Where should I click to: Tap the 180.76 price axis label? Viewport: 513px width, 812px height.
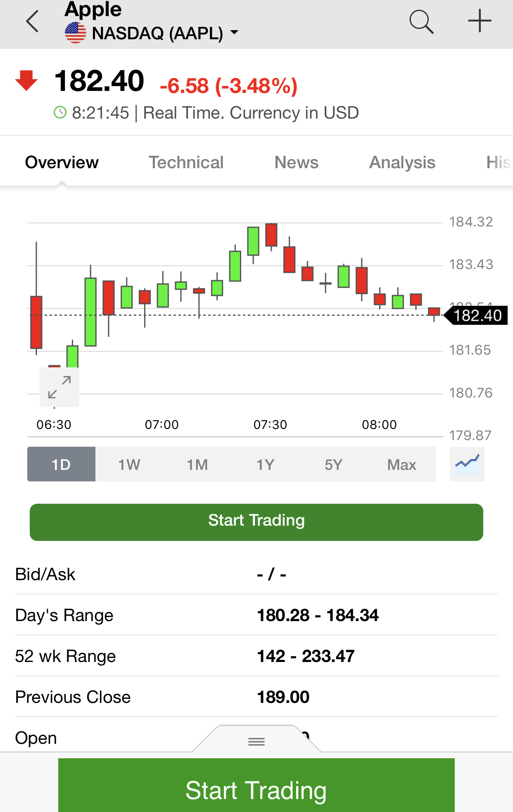[471, 393]
